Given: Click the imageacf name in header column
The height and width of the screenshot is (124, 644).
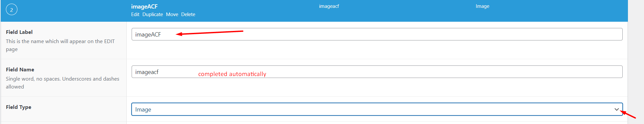Looking at the screenshot, I should point(329,6).
